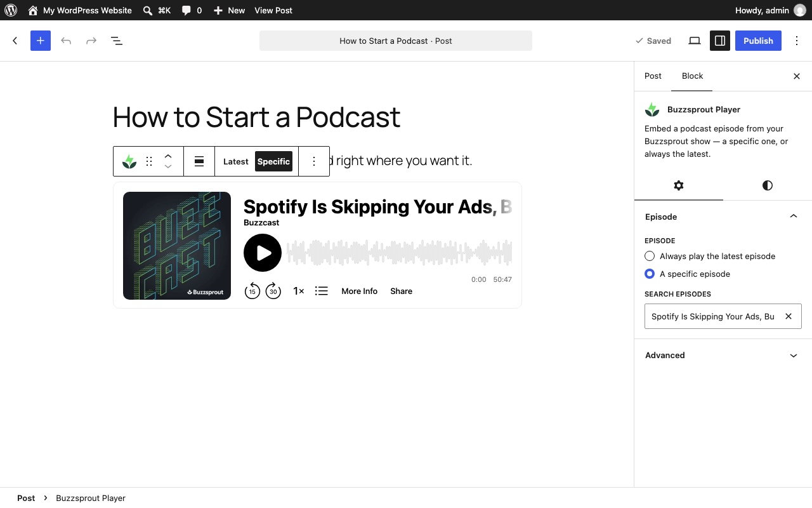Go back using editor back arrow

click(15, 41)
